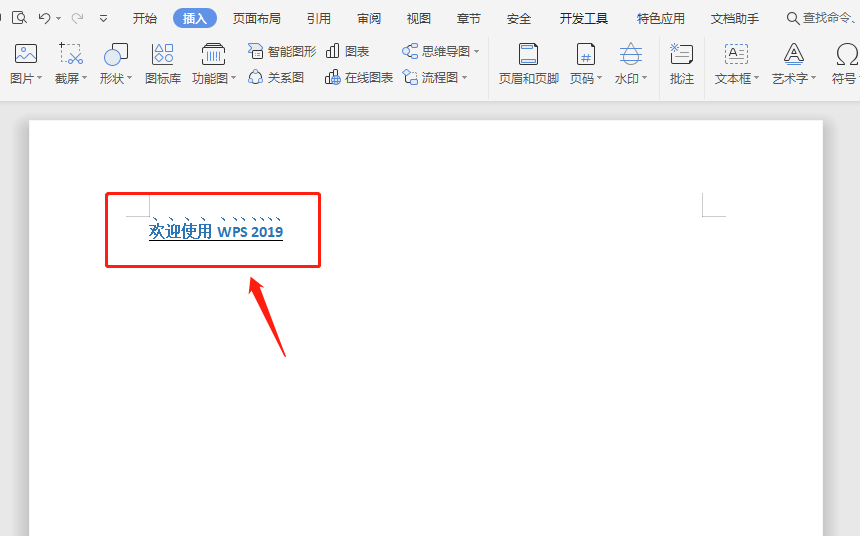The height and width of the screenshot is (536, 860).
Task: Open the 页面布局 (Page Layout) tab
Action: coord(257,19)
